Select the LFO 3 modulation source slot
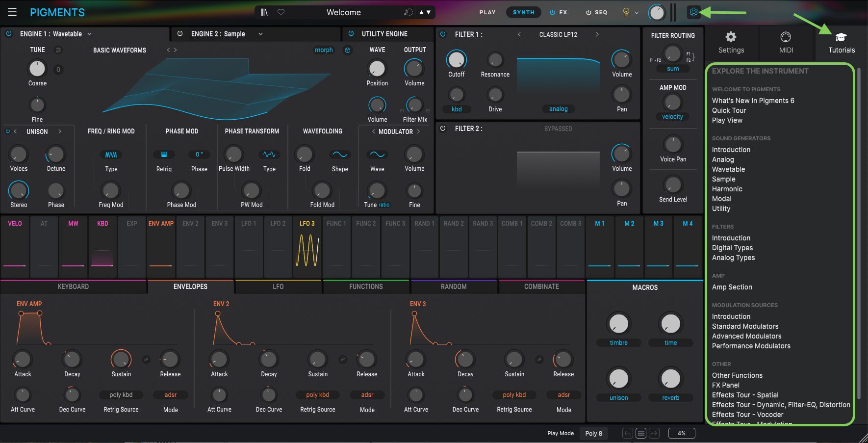This screenshot has height=443, width=868. pos(307,247)
